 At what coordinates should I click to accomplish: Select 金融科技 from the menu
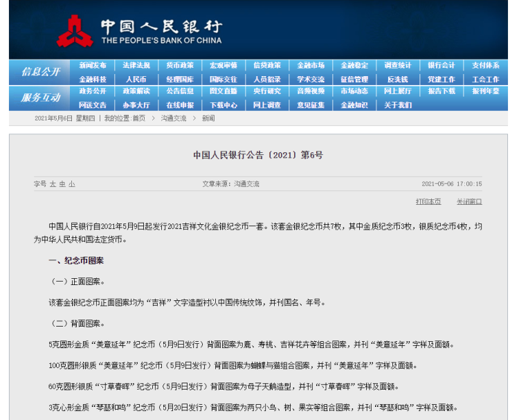(x=92, y=80)
